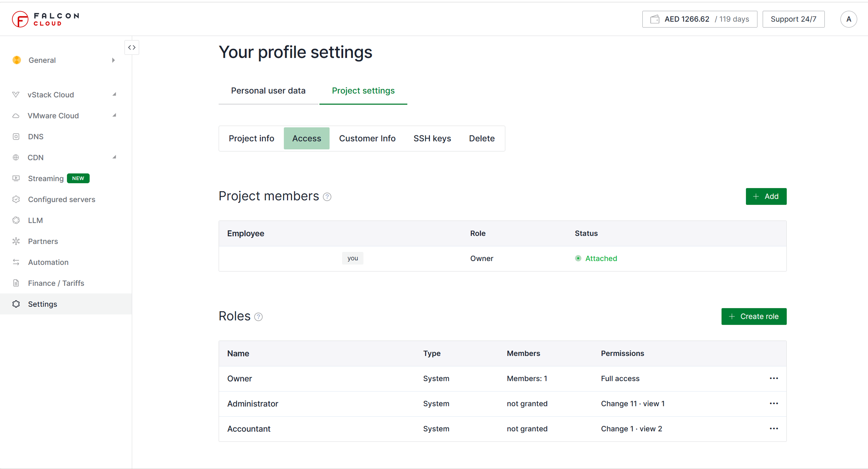Click the Partners sidebar icon
The height and width of the screenshot is (469, 868).
(16, 241)
